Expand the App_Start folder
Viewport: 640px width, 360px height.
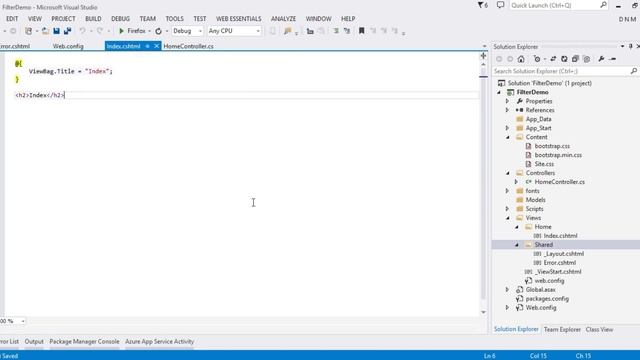tap(507, 128)
